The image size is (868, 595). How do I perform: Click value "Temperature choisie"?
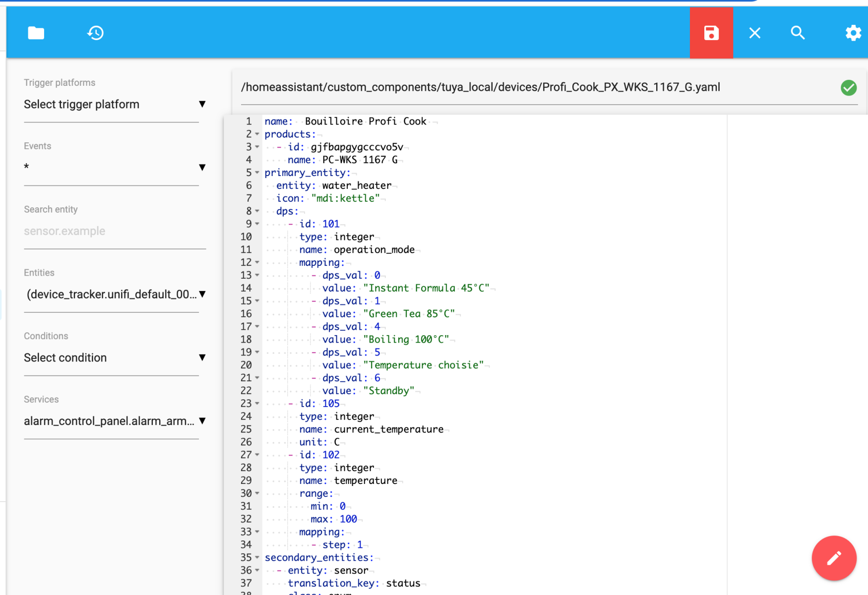point(423,365)
